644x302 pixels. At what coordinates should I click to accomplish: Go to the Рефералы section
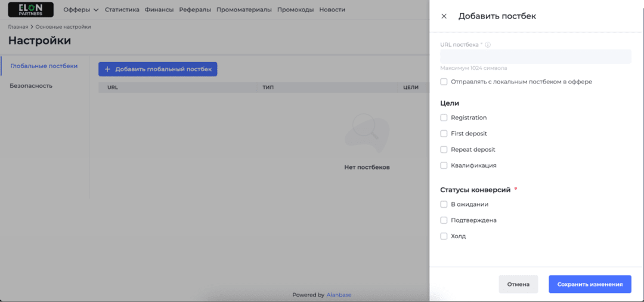point(195,10)
